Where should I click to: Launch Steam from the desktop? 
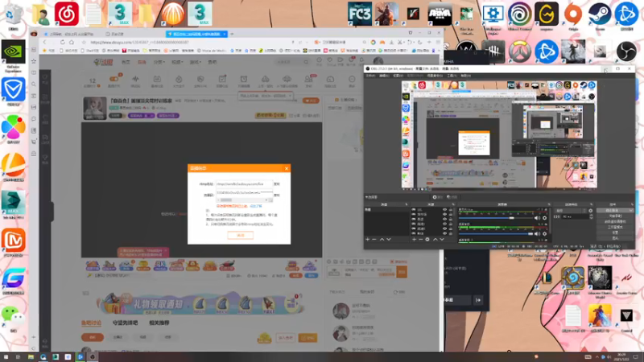(600, 14)
